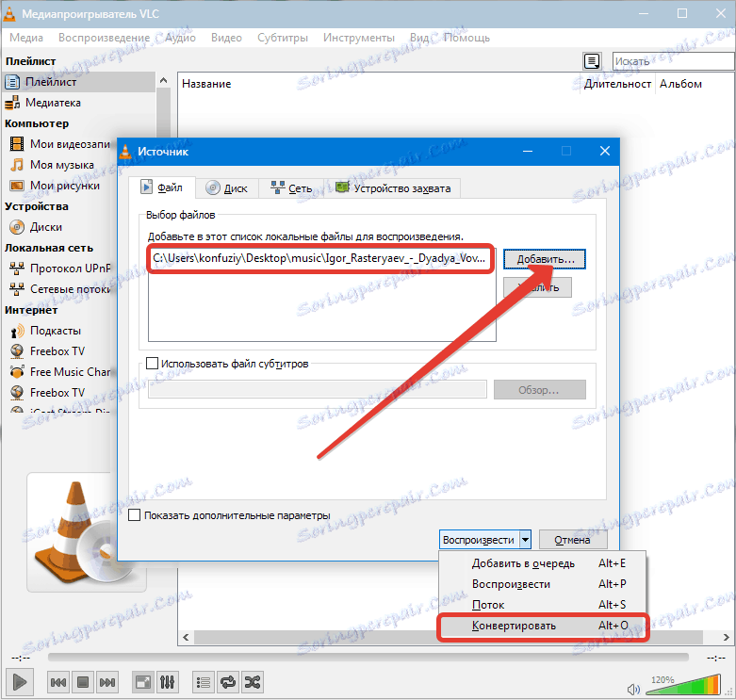Viewport: 736px width, 700px height.
Task: Enable Использовать файл субтитров checkbox
Action: pos(152,364)
